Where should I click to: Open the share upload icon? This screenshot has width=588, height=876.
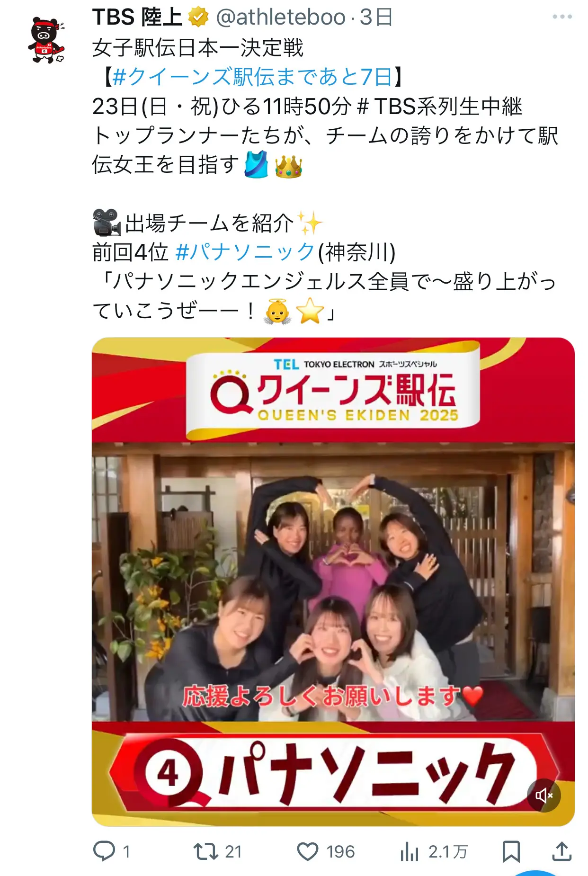click(x=561, y=851)
